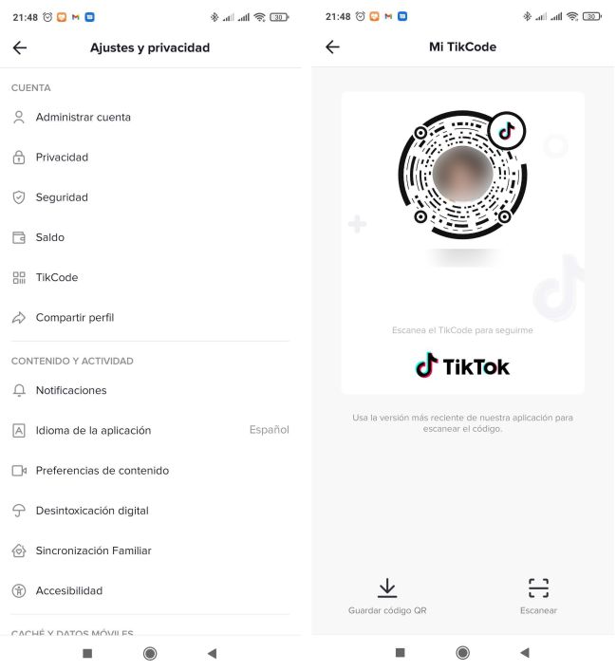Tap the share arrow icon for Compartir perfil
This screenshot has height=672, width=616.
(19, 318)
